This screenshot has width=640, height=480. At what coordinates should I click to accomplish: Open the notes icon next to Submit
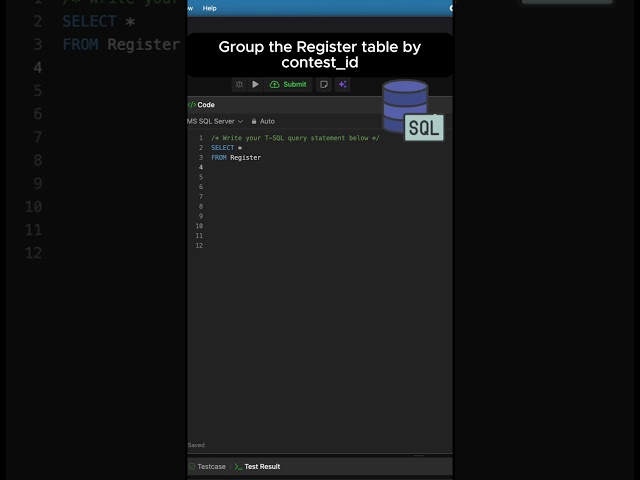(324, 84)
